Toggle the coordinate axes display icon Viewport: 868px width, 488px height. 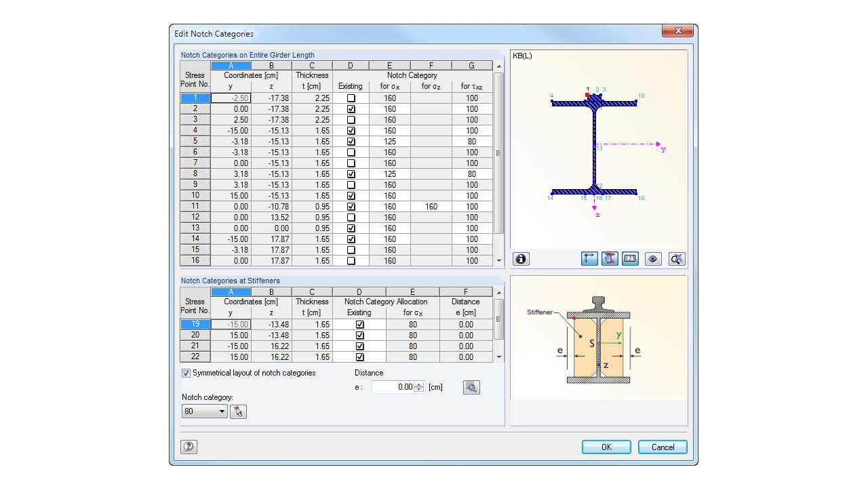point(589,258)
